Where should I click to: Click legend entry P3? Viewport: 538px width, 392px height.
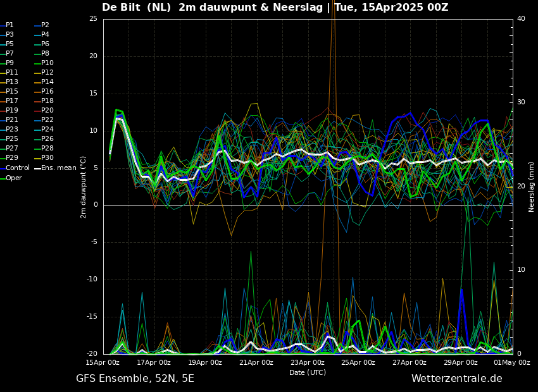point(9,35)
